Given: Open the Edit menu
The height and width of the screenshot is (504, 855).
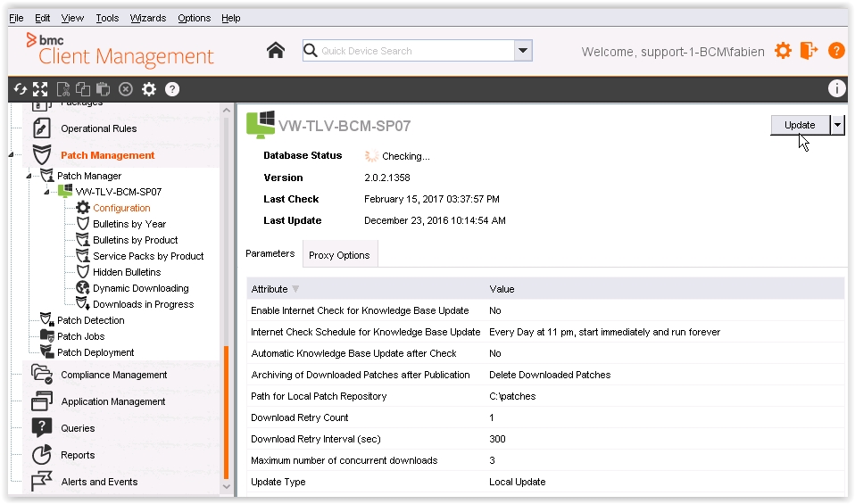Looking at the screenshot, I should pos(43,18).
